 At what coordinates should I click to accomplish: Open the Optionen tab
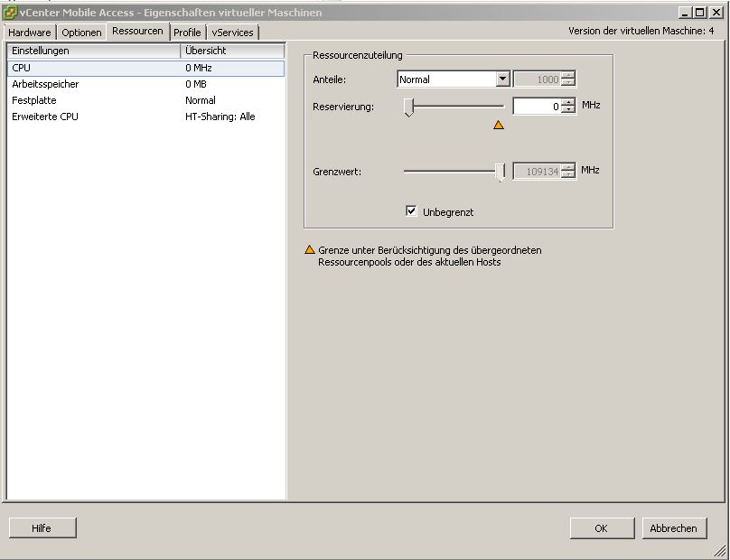81,33
